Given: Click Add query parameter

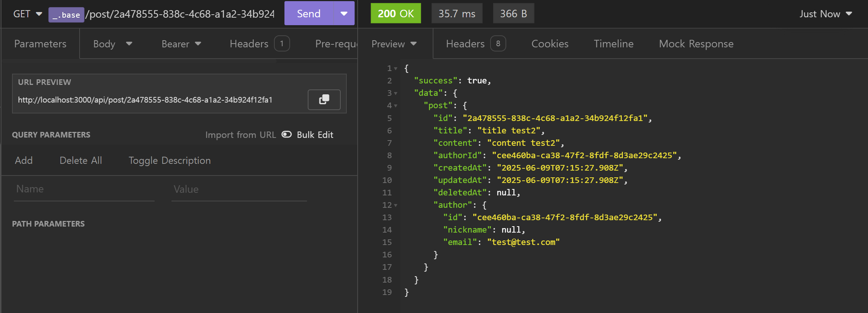Looking at the screenshot, I should tap(24, 160).
